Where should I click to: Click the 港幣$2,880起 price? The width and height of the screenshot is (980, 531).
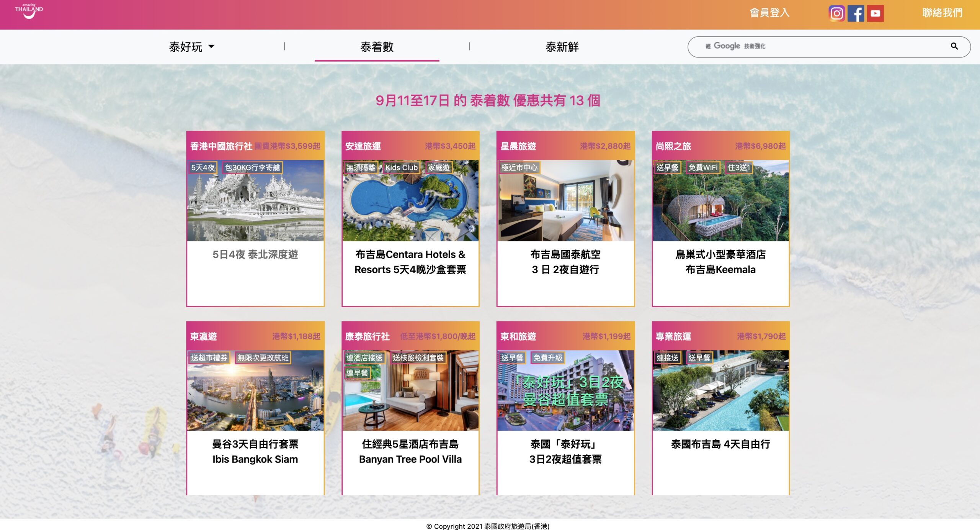605,146
